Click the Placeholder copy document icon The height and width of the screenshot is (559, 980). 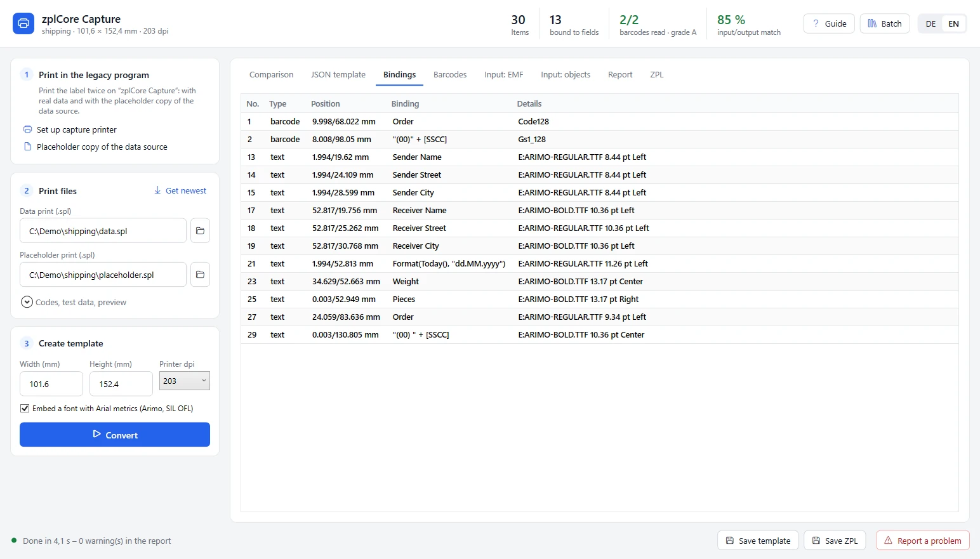[27, 147]
